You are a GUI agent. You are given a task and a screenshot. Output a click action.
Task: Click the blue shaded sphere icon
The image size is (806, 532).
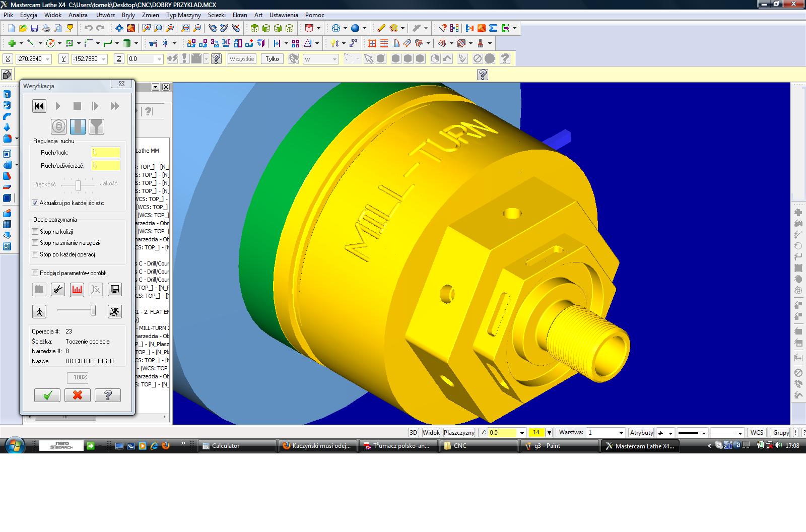(x=355, y=29)
